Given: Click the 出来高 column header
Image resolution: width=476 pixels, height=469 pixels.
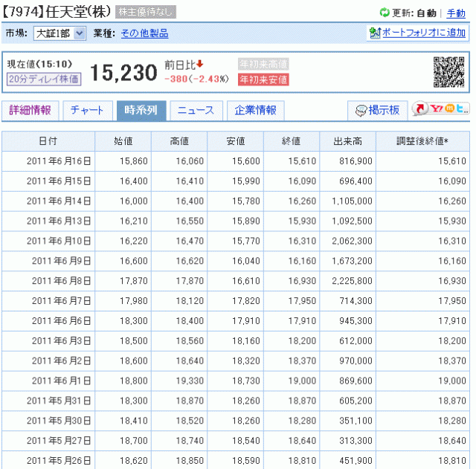Looking at the screenshot, I should coord(347,141).
